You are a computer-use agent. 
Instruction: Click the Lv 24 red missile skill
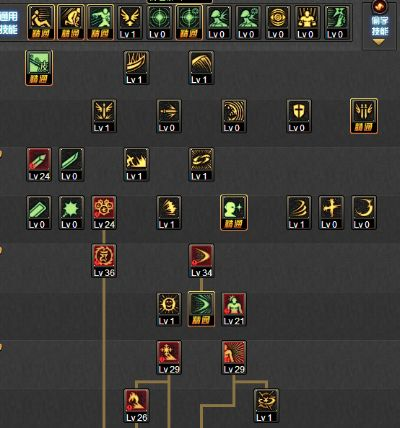(x=39, y=165)
